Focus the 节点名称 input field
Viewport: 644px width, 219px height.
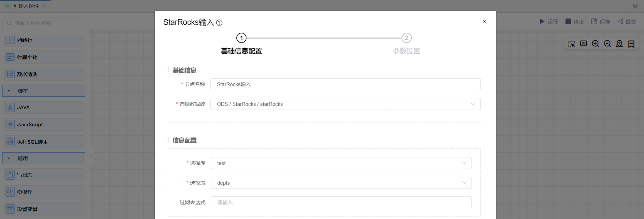[345, 84]
